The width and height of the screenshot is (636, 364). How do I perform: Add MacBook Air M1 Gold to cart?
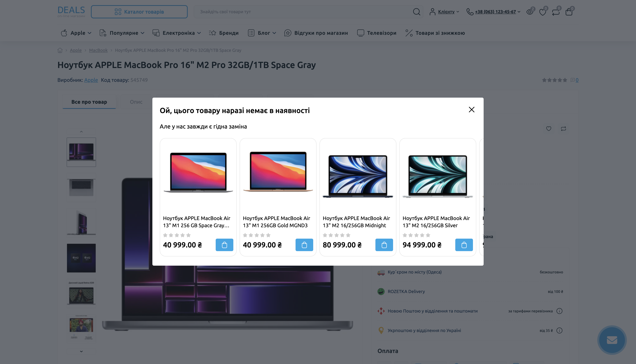pyautogui.click(x=304, y=245)
